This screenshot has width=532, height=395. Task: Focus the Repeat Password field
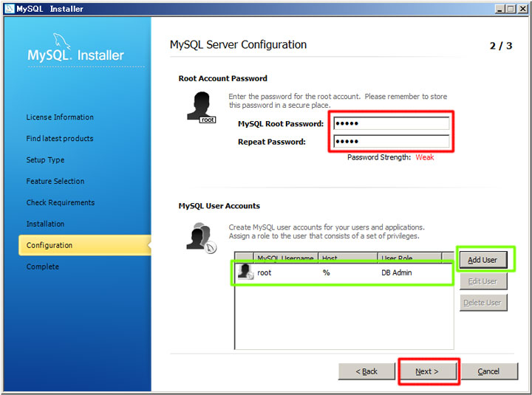[x=391, y=141]
